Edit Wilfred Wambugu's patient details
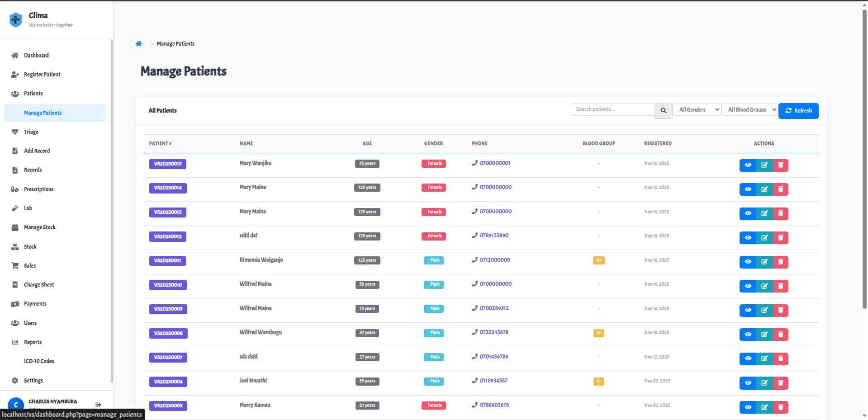This screenshot has width=868, height=420. pyautogui.click(x=764, y=335)
